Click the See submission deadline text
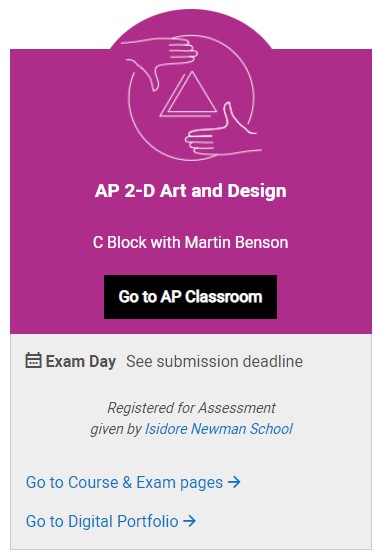This screenshot has height=554, width=380. click(214, 361)
